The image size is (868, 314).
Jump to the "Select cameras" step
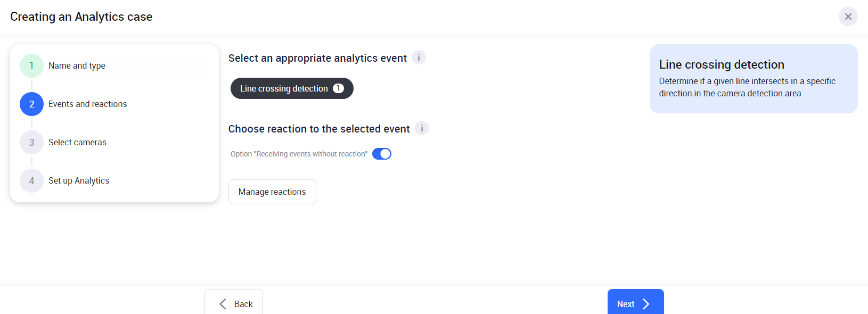click(77, 143)
